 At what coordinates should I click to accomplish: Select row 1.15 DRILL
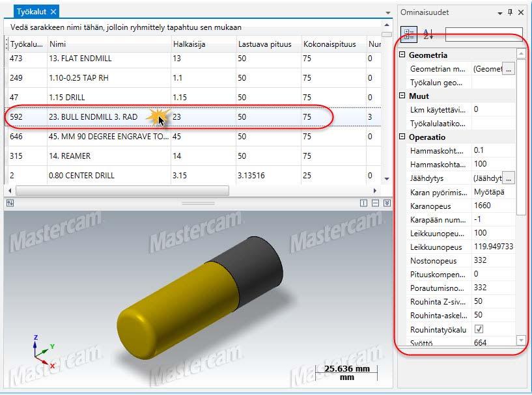point(193,98)
